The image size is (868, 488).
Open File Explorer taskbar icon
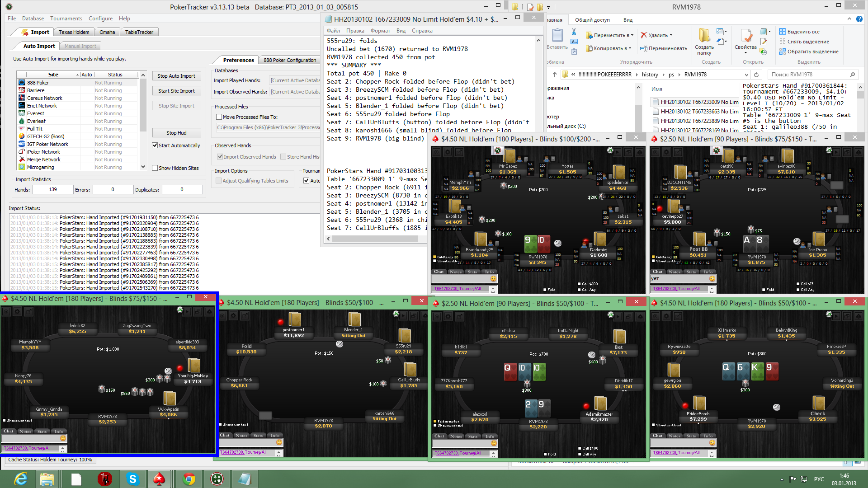coord(47,479)
